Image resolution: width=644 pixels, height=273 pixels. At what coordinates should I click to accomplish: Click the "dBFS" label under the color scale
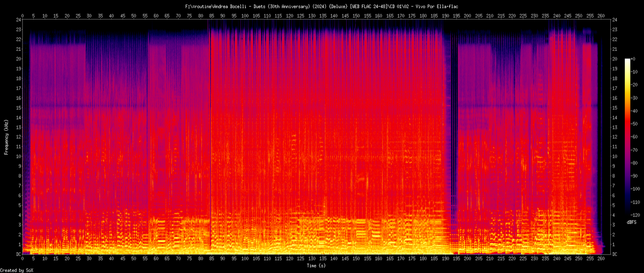631,222
